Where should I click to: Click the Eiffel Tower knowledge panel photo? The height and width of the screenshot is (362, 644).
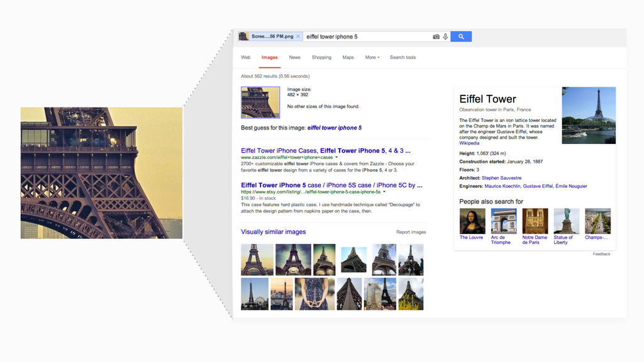coord(589,116)
